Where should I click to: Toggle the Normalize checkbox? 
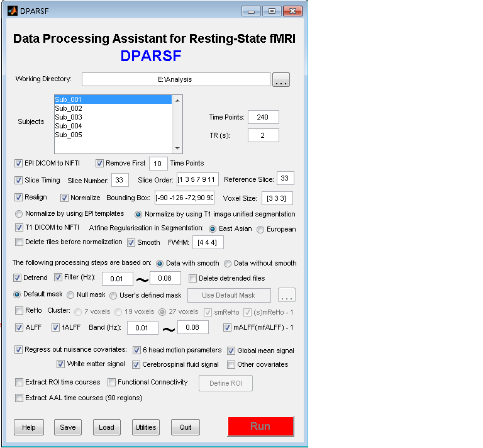64,198
